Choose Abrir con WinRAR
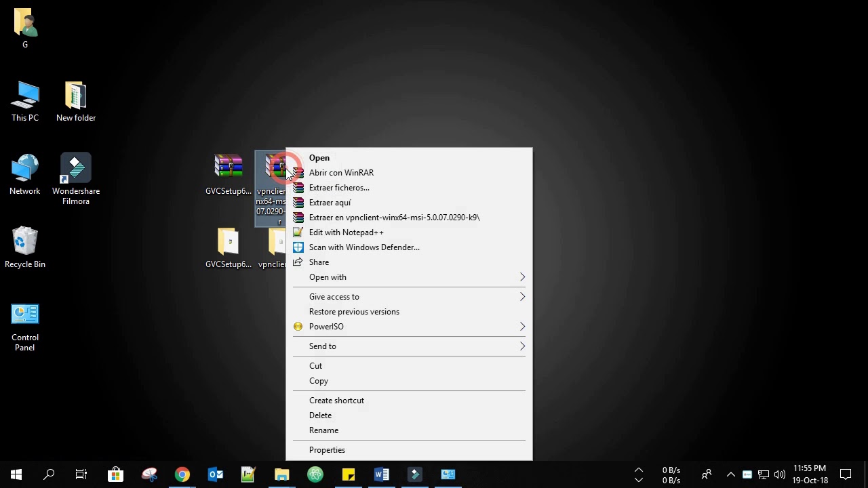This screenshot has width=868, height=488. [409, 173]
